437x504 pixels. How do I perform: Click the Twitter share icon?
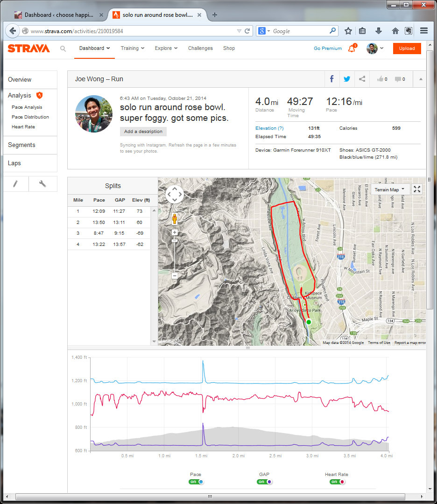click(x=347, y=79)
